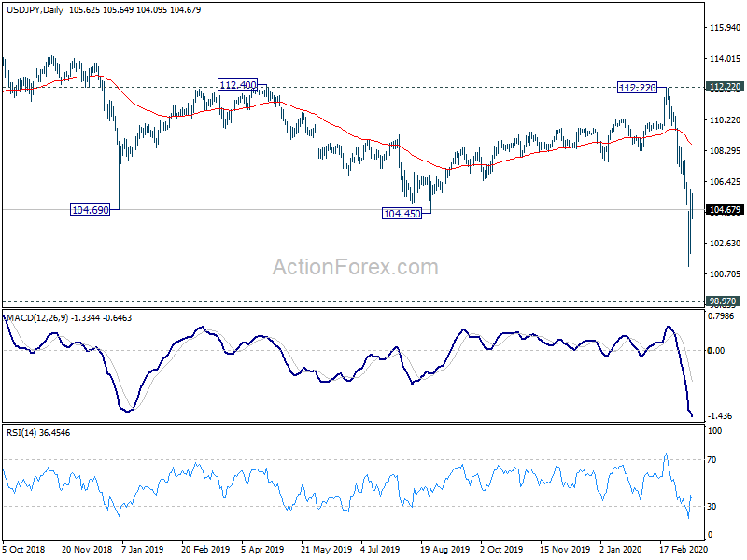
Task: Click the 20 Feb 2019 date label
Action: [x=205, y=550]
